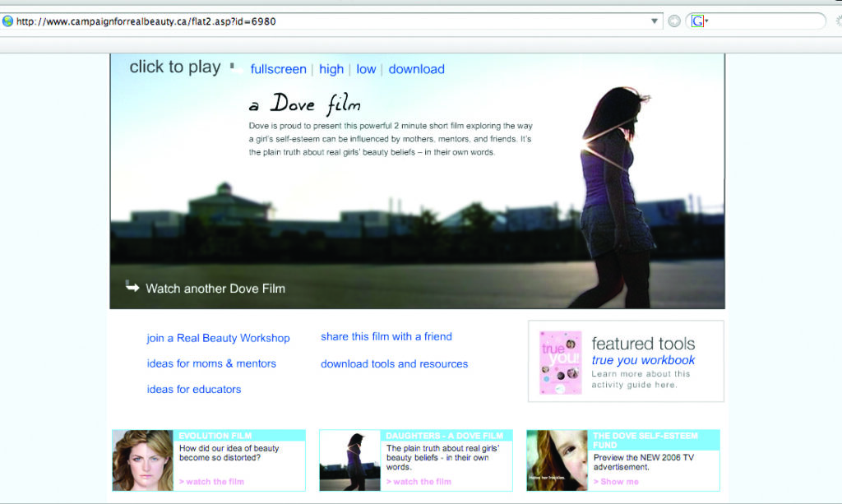Viewport: 842px width, 504px height.
Task: Click the download video link
Action: pyautogui.click(x=416, y=69)
